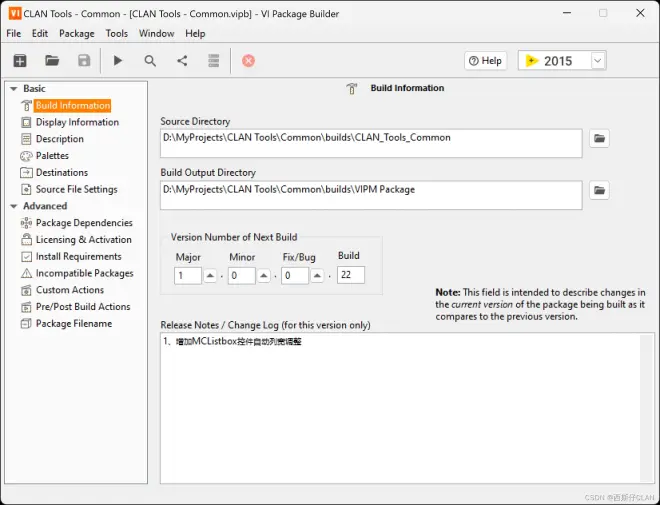
Task: Open the LabVIEW 2015 version dropdown arrow
Action: tap(598, 61)
